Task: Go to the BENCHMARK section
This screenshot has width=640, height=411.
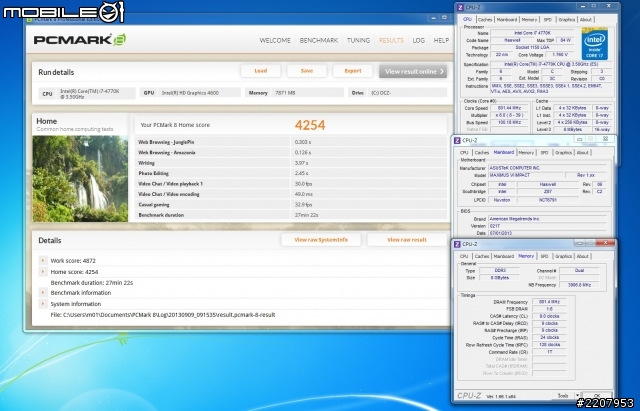Action: (319, 40)
